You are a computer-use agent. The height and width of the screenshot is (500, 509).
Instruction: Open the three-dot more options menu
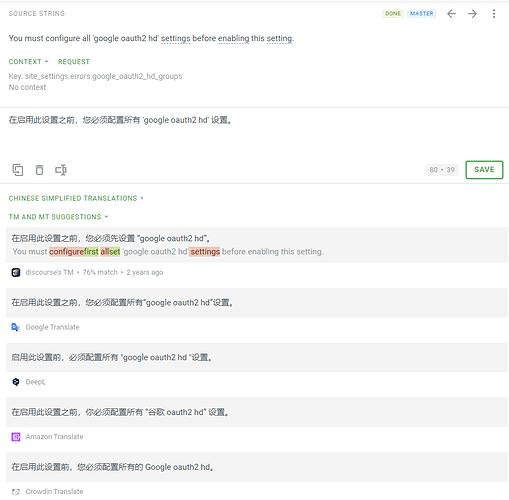coord(494,14)
